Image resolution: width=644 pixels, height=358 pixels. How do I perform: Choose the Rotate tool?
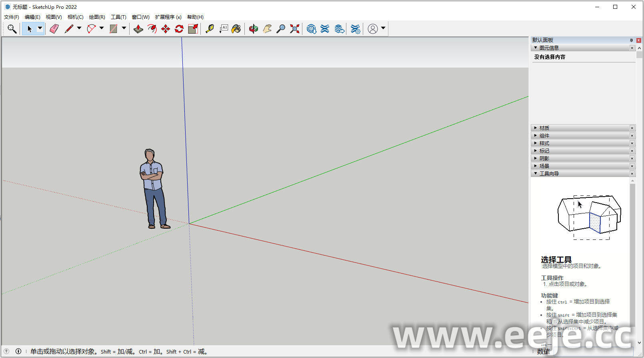(179, 29)
